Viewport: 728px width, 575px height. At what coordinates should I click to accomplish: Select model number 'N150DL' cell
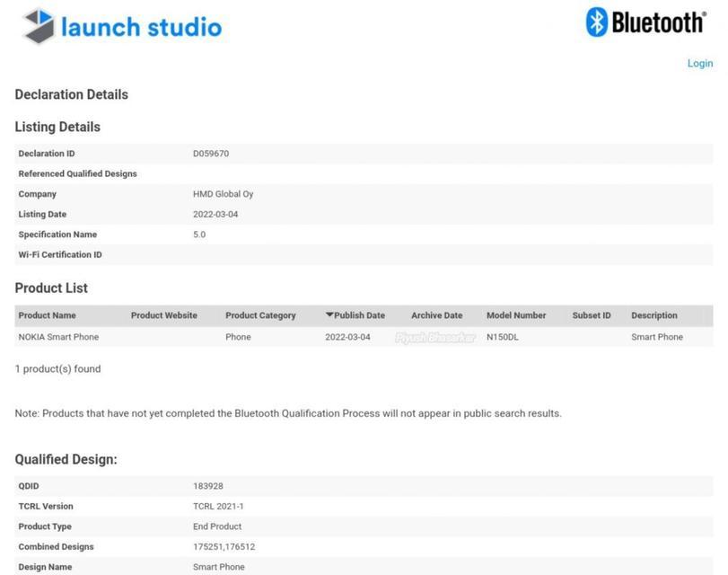(502, 337)
